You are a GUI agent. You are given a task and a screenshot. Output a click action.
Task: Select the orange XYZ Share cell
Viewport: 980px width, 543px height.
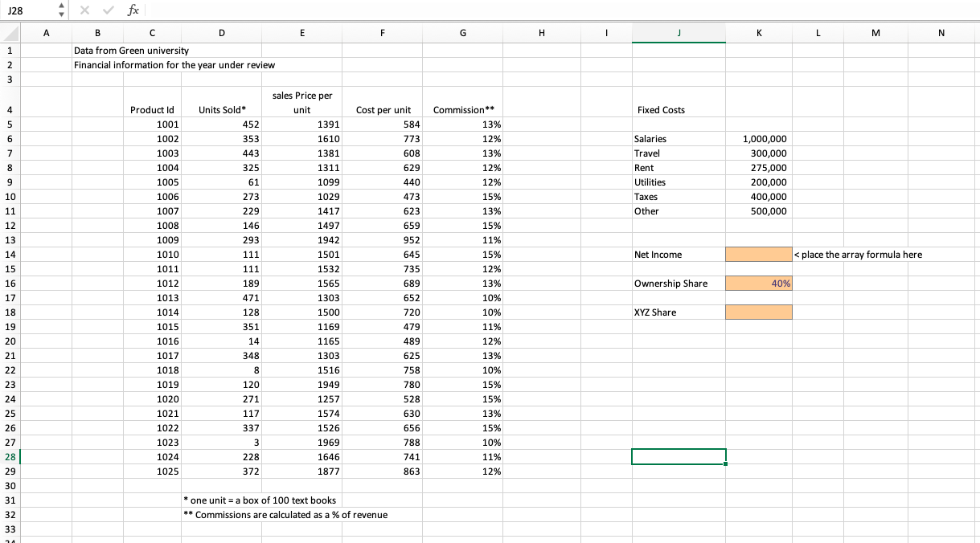(x=758, y=312)
